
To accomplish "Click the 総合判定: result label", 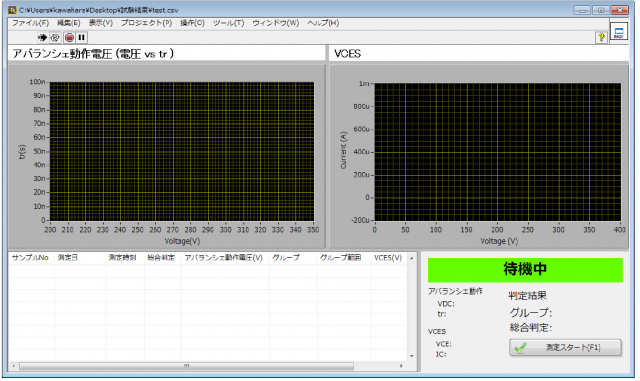I will click(x=531, y=328).
